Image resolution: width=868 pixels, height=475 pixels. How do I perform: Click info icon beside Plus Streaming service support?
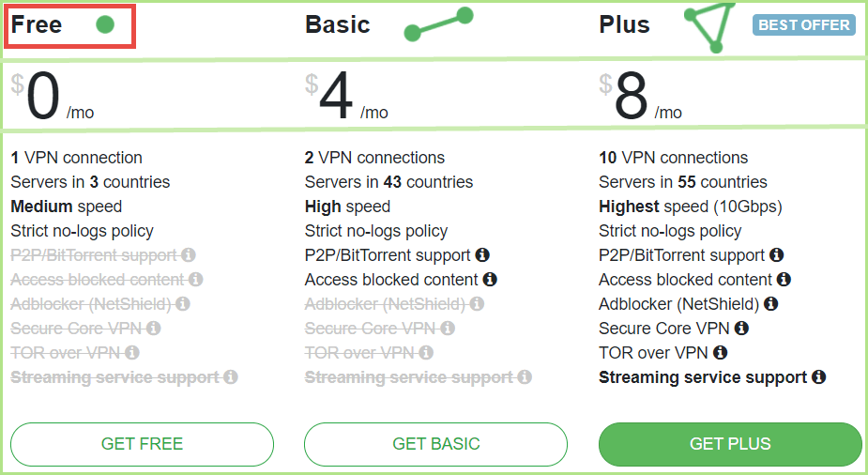tap(818, 377)
